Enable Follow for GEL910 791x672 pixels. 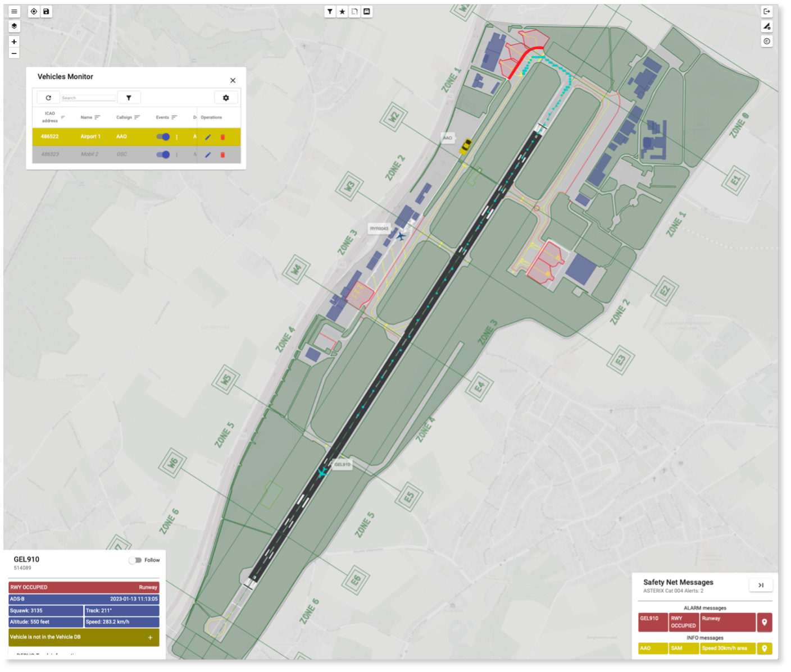135,560
